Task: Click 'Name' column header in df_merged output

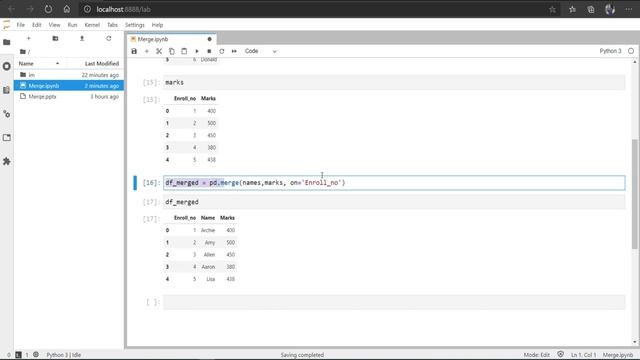Action: pyautogui.click(x=208, y=218)
